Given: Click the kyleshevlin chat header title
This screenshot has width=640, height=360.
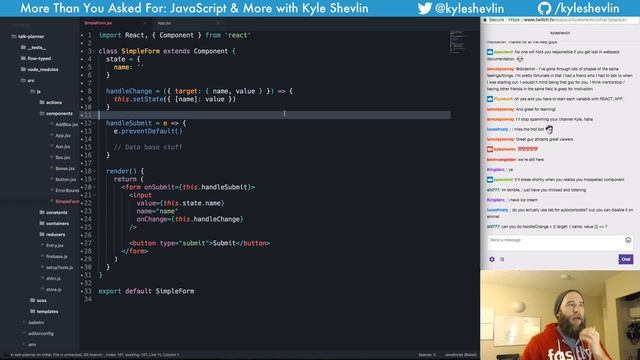Looking at the screenshot, I should coord(560,33).
